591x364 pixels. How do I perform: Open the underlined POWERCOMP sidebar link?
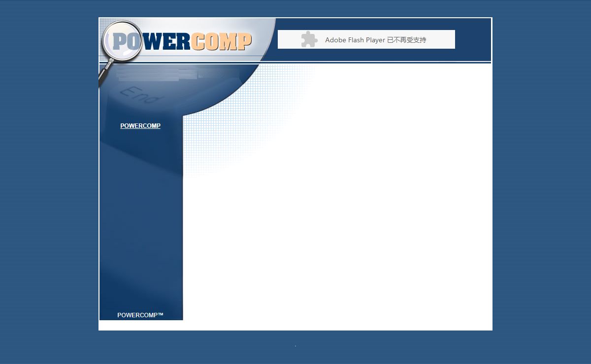pos(140,126)
